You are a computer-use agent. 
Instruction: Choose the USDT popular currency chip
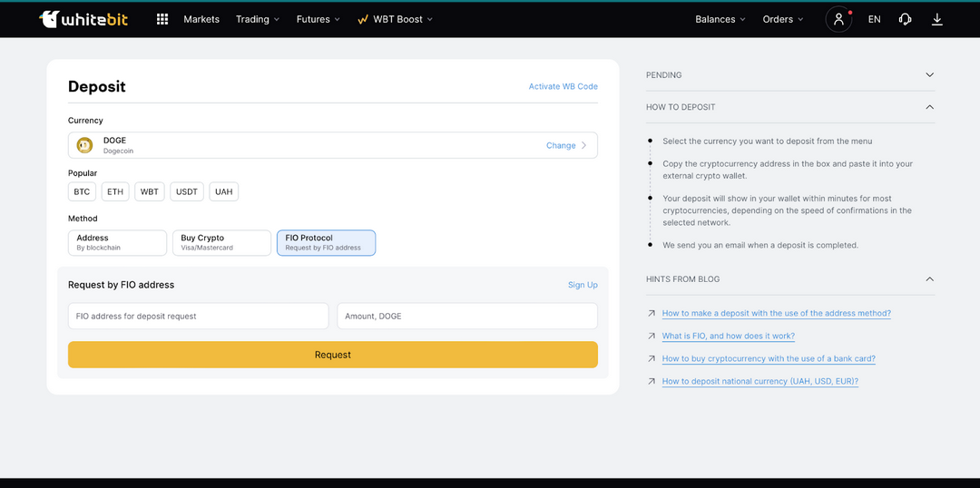187,191
